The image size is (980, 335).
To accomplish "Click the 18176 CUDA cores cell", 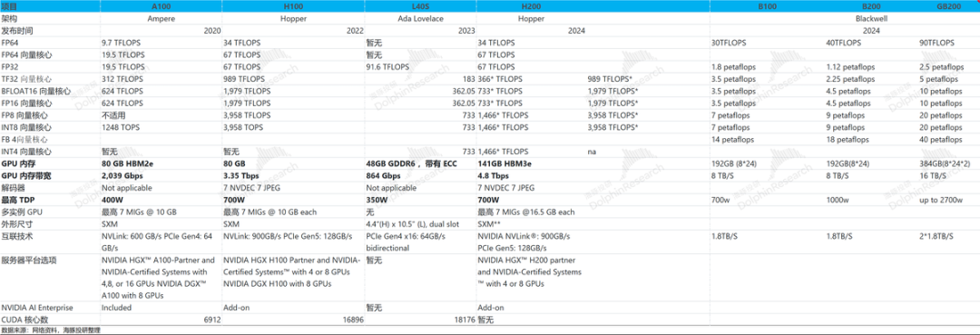I will point(465,320).
